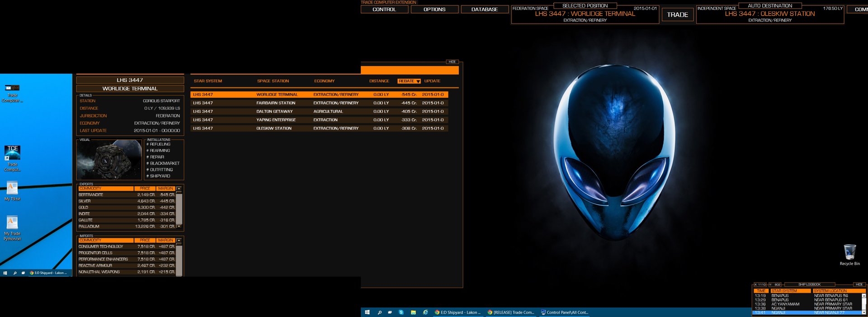Open the CONTROL menu
This screenshot has width=868, height=317.
pyautogui.click(x=384, y=9)
